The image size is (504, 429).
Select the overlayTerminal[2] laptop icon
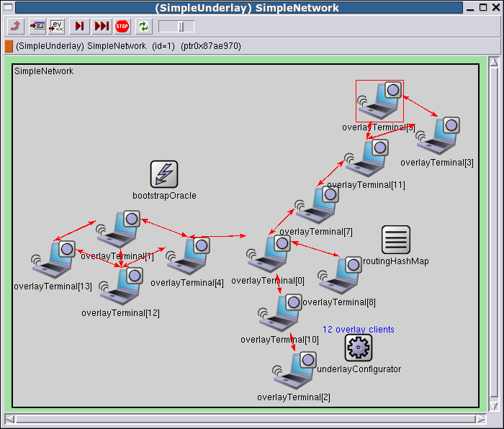[294, 371]
